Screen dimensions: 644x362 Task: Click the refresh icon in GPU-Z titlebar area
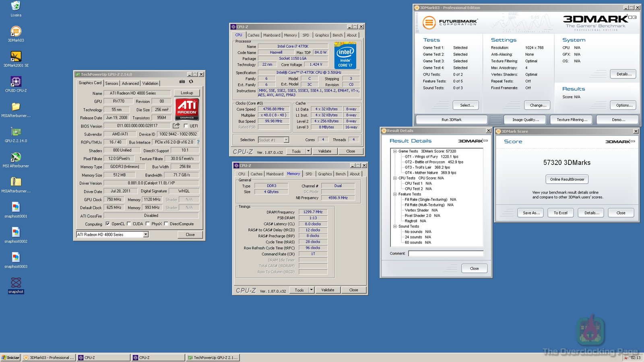191,82
